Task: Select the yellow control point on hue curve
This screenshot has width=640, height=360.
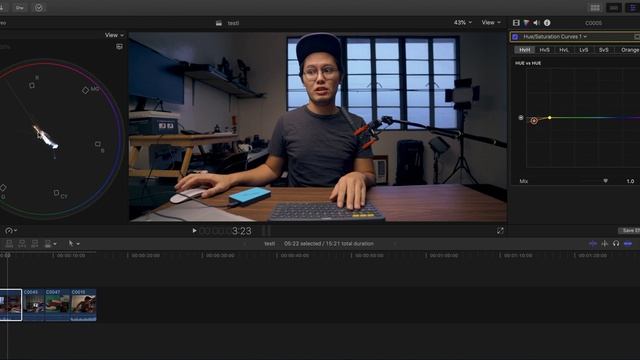Action: pos(550,118)
